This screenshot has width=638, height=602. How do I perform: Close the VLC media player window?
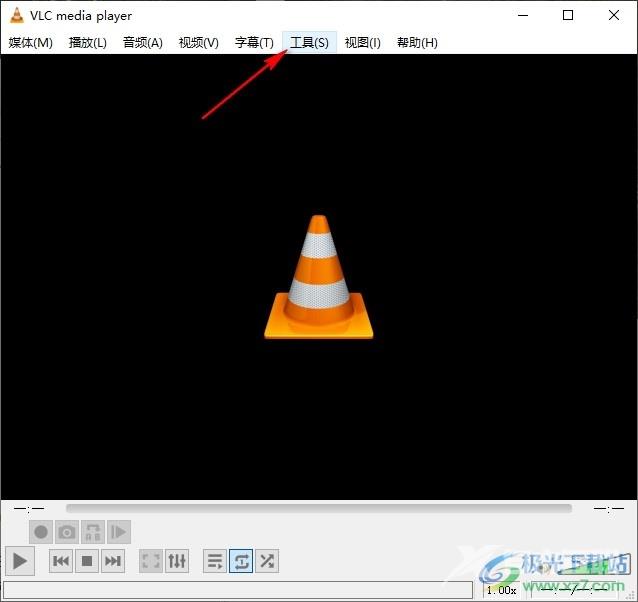click(x=614, y=15)
